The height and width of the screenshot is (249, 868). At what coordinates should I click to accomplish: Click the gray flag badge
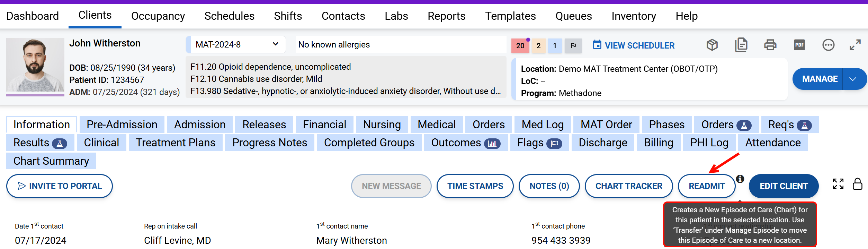click(573, 46)
